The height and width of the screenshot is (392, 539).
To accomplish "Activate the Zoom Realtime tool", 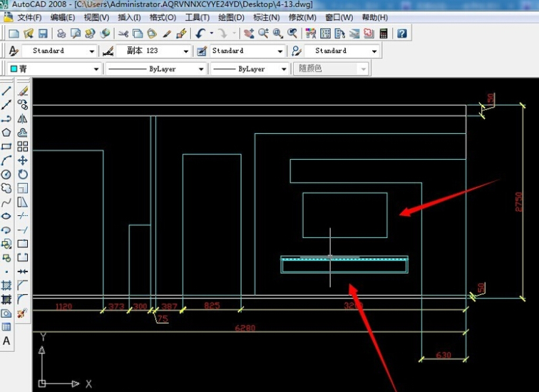I will [263, 33].
